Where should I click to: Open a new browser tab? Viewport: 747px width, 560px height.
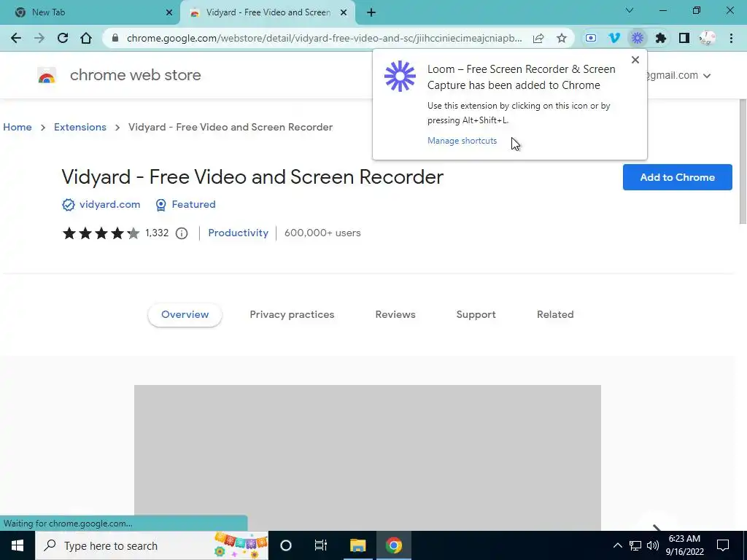pos(371,12)
